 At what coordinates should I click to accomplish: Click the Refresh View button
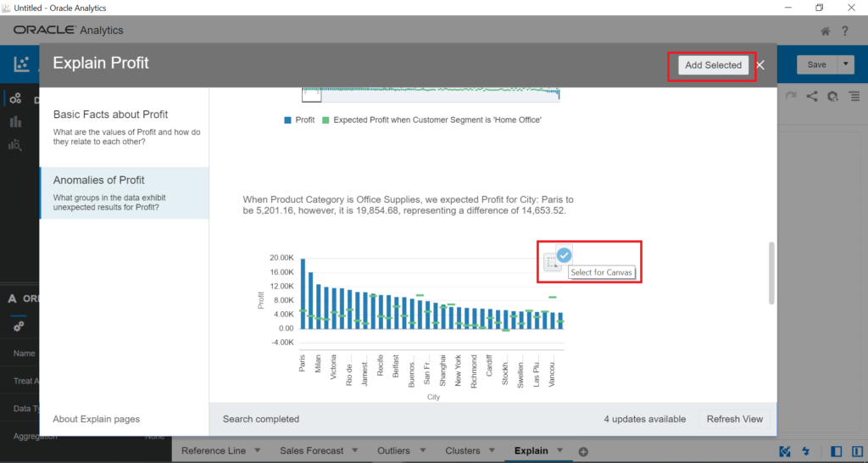click(735, 419)
